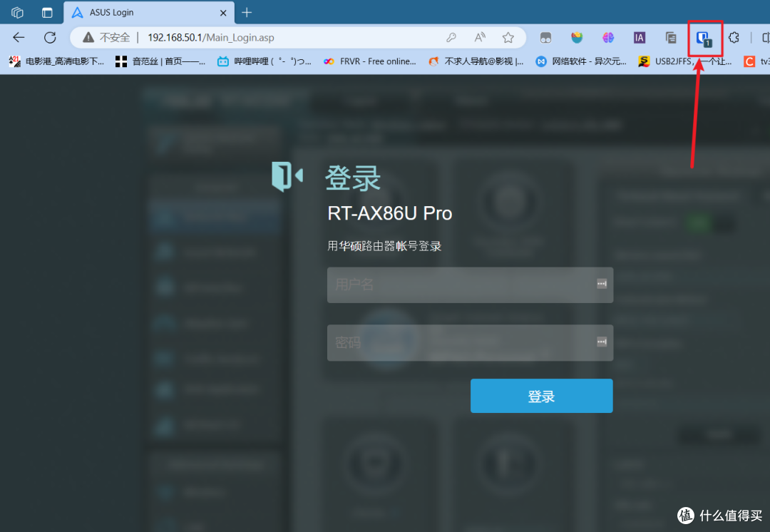Open the Extensions puzzle icon
Image resolution: width=770 pixels, height=532 pixels.
(734, 37)
